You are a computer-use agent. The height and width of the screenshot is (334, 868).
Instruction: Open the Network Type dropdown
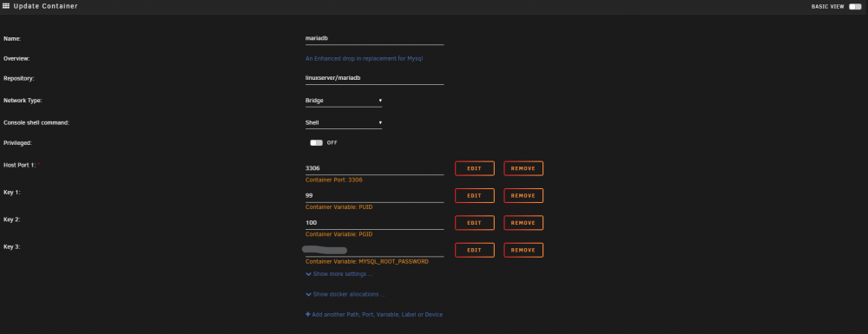pos(343,101)
